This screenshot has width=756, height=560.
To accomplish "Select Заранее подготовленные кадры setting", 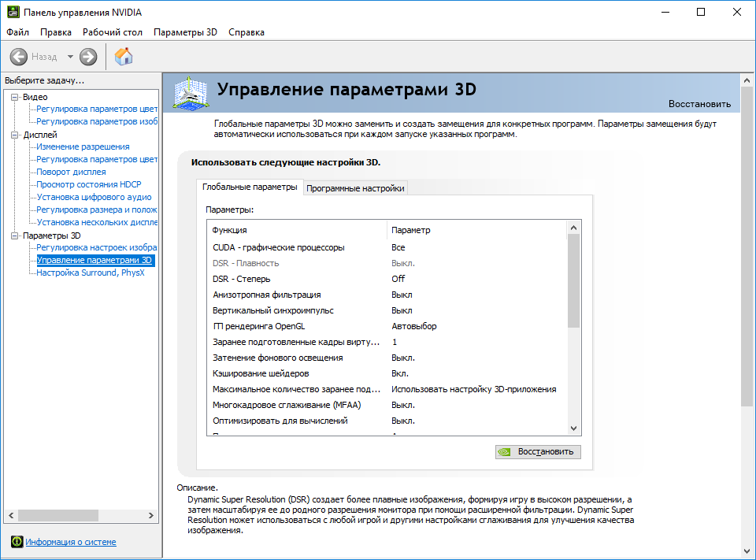I will coord(387,342).
